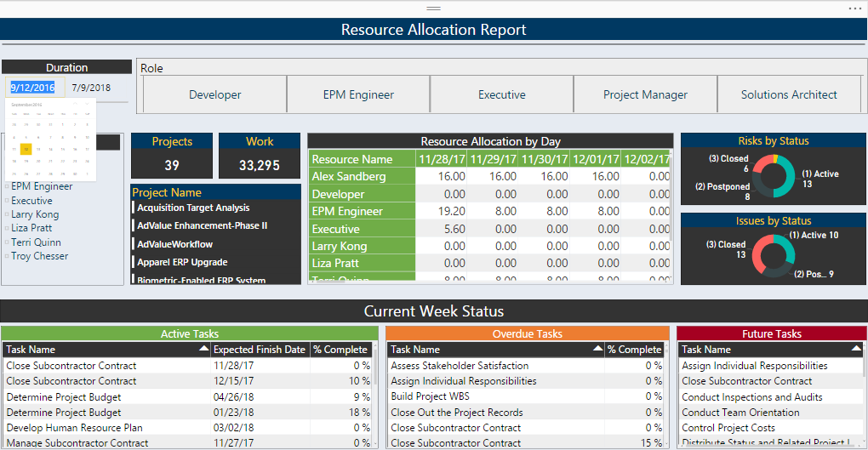Tick the Liza Pratt checkbox

(7, 228)
